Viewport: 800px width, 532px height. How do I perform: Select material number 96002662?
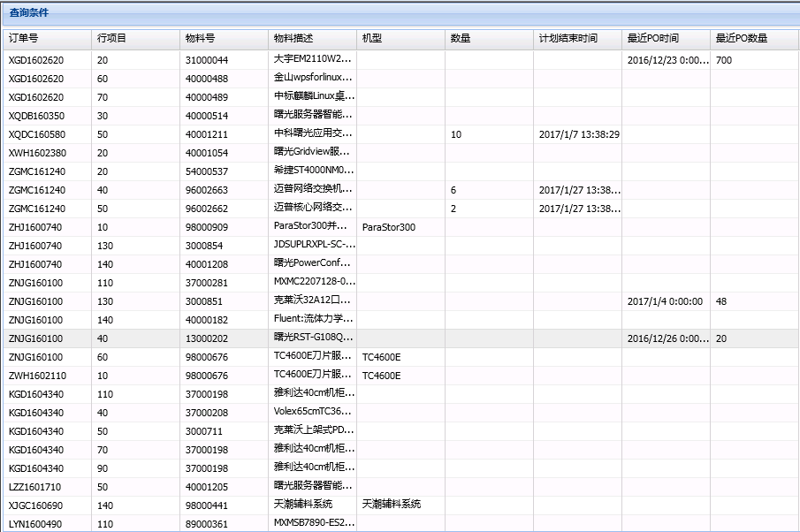pos(224,208)
